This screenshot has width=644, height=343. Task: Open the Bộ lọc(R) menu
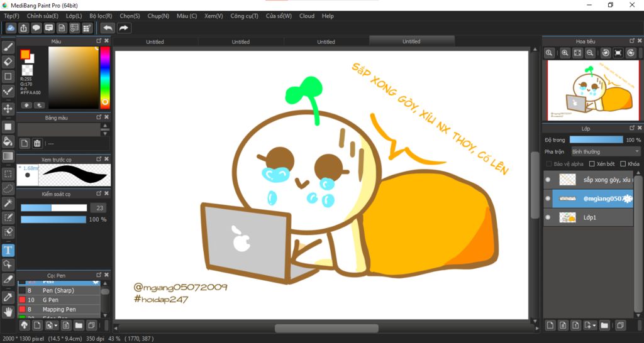coord(101,16)
